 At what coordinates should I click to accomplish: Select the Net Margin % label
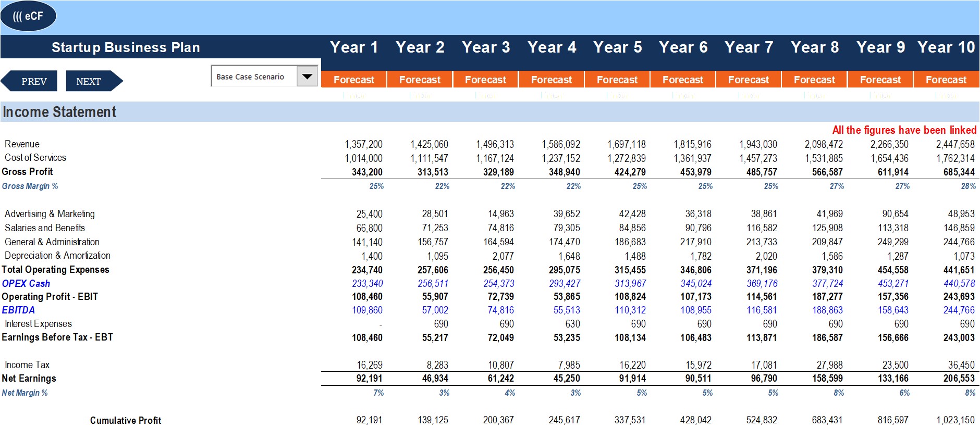(24, 393)
